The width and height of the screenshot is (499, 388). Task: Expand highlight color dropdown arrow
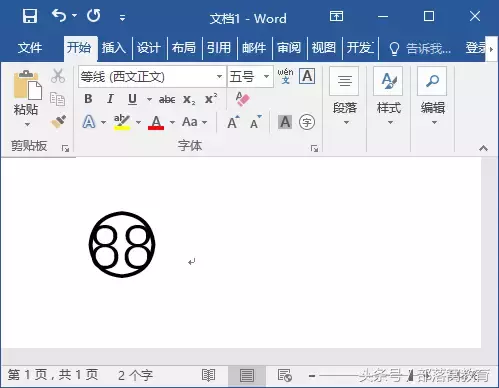tap(138, 122)
